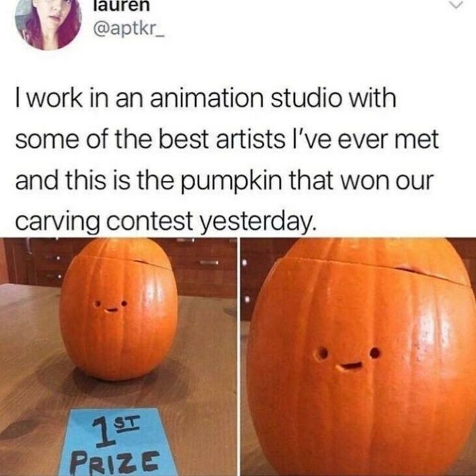This screenshot has height=476, width=476.
Task: Open the close-up pumpkin photo
Action: pyautogui.click(x=358, y=357)
